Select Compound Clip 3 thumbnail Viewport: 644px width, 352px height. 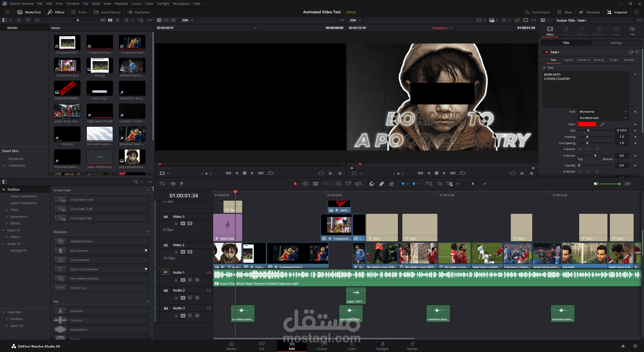pos(132,42)
